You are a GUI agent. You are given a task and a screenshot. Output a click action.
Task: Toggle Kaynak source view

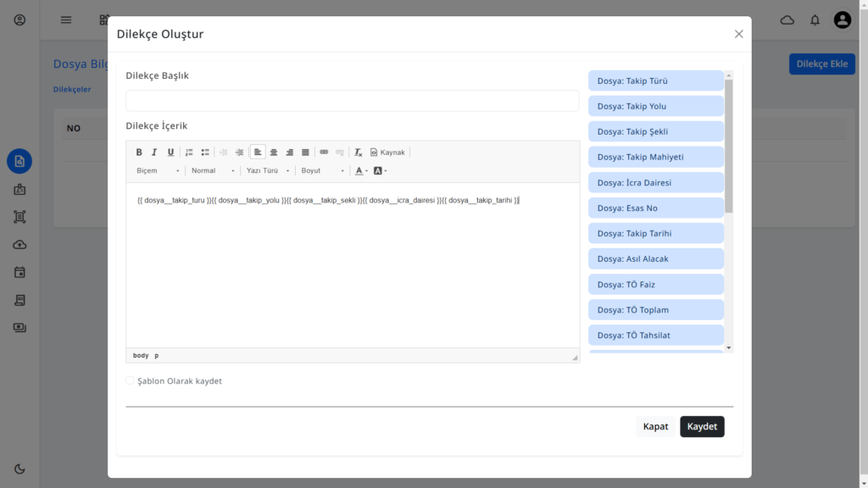click(x=387, y=152)
